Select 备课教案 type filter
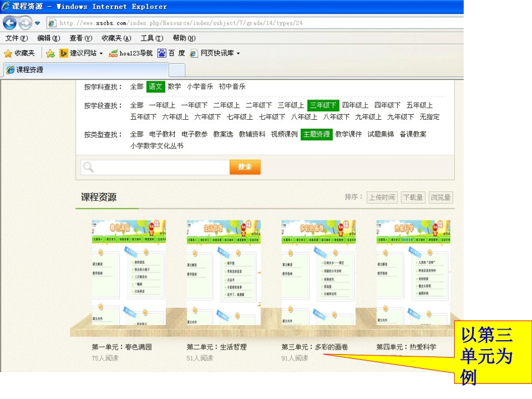This screenshot has height=399, width=532. tap(413, 134)
